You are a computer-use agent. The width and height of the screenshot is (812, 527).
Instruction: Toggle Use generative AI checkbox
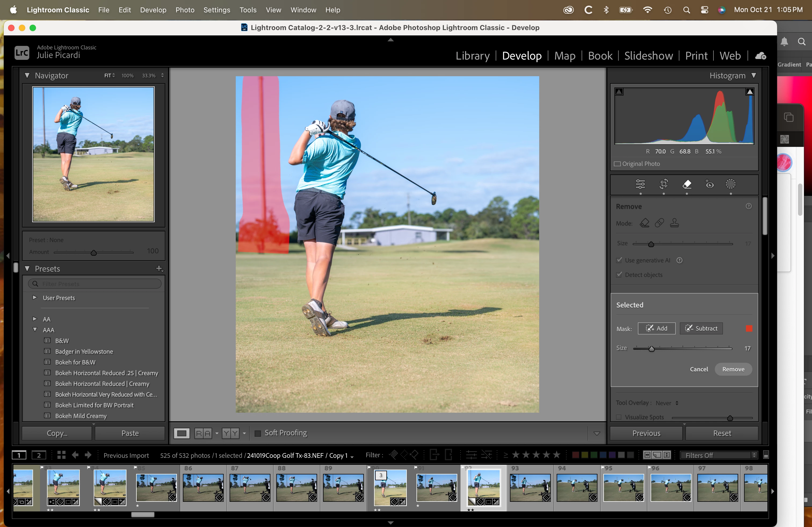619,260
